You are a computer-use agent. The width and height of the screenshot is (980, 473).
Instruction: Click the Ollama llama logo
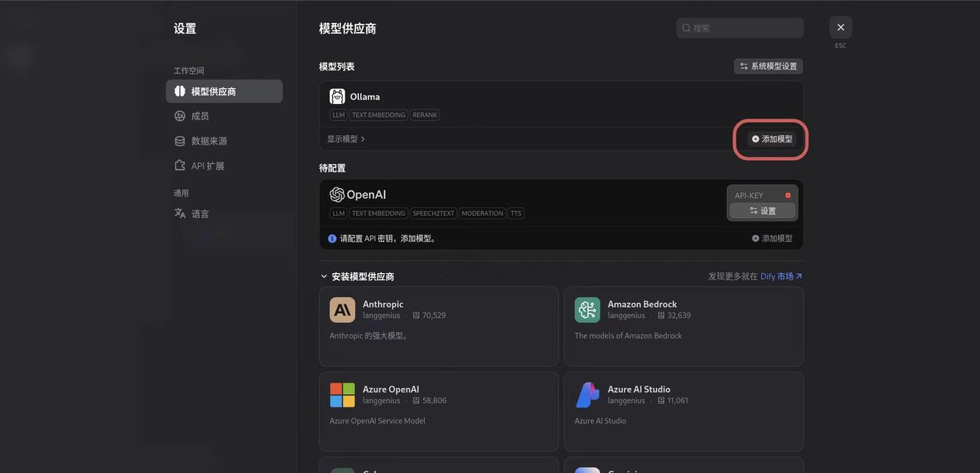tap(337, 96)
